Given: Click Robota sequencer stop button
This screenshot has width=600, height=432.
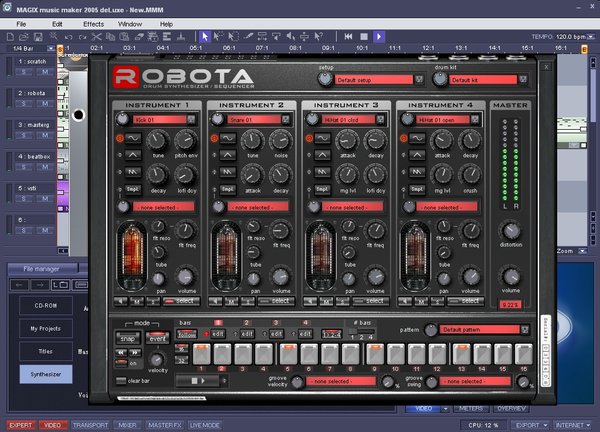Looking at the screenshot, I should [x=194, y=381].
